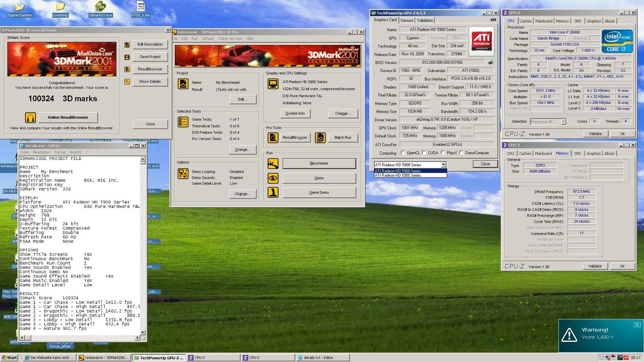Open the Online Services menu in 3DMark2001
644x362 pixels.
[x=230, y=39]
